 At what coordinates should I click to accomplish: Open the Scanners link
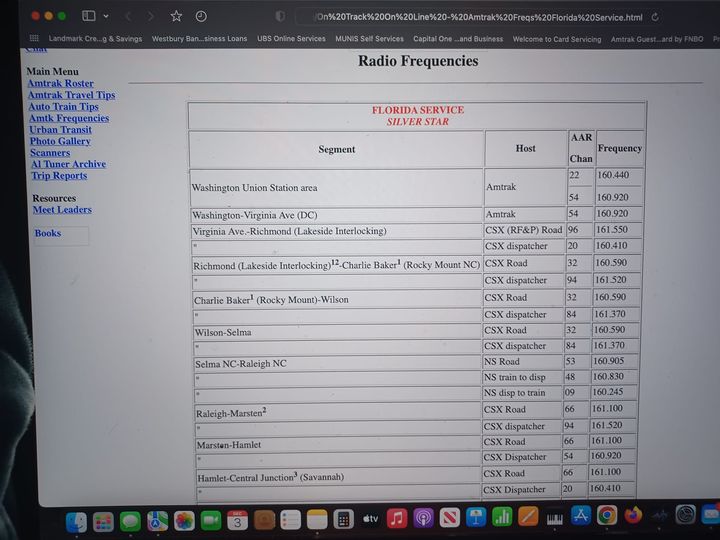(x=50, y=152)
